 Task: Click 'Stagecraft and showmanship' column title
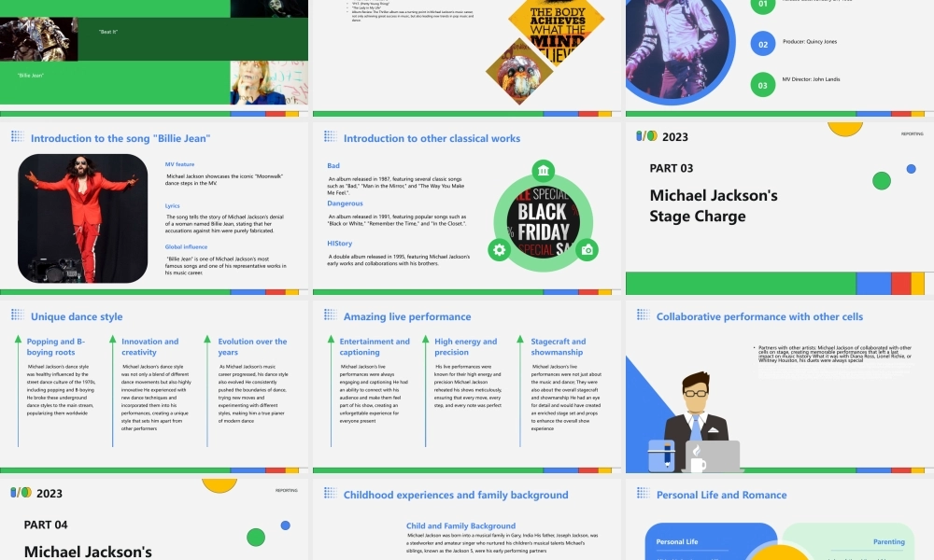[559, 347]
